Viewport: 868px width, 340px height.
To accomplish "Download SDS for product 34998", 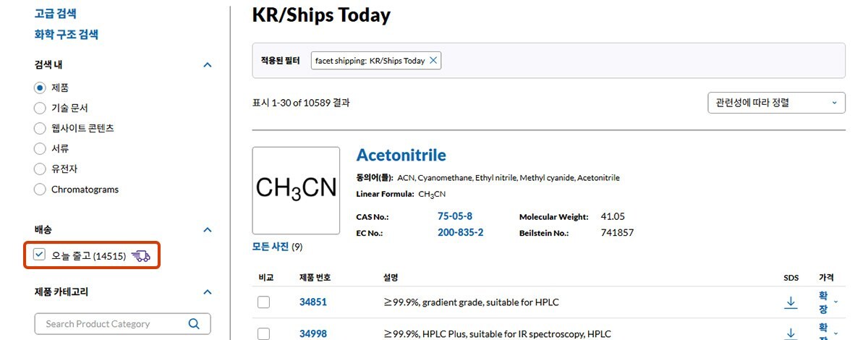I will point(791,333).
